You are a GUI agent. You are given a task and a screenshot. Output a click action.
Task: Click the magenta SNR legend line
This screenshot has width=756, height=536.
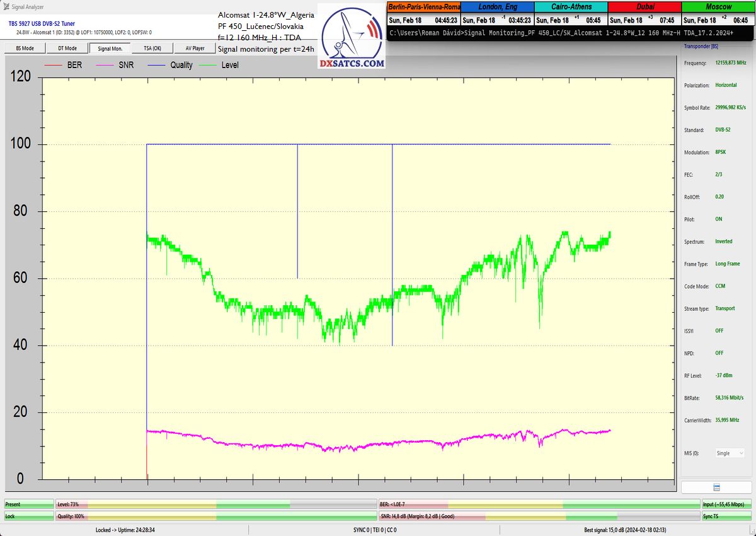tap(105, 65)
